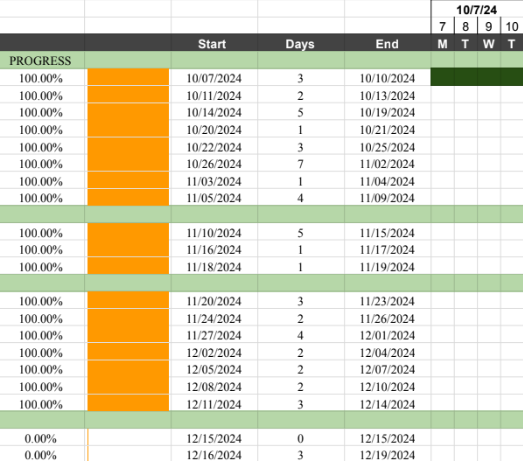Click the Start column header
The image size is (523, 461).
pyautogui.click(x=214, y=43)
